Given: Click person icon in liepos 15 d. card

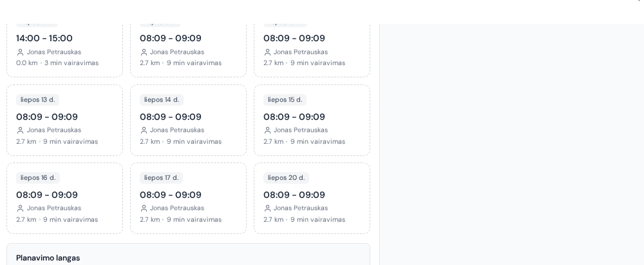Looking at the screenshot, I should click(267, 130).
